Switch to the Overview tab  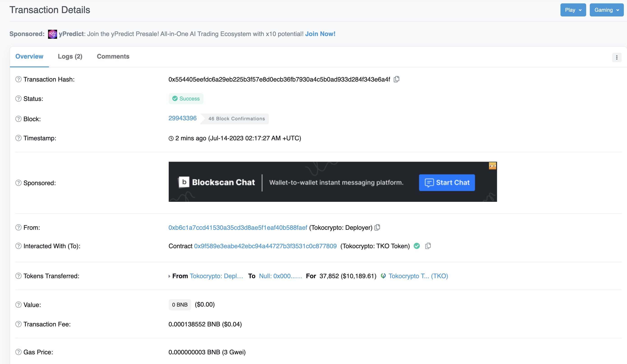coord(29,56)
